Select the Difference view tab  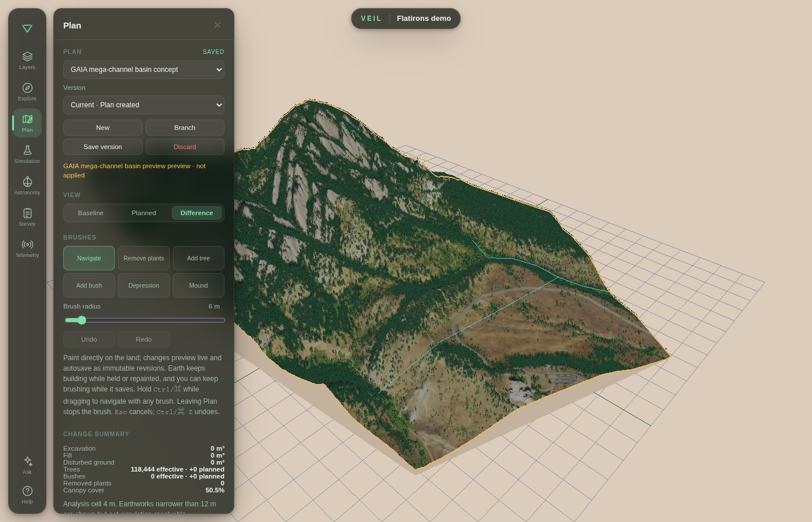[x=197, y=213]
